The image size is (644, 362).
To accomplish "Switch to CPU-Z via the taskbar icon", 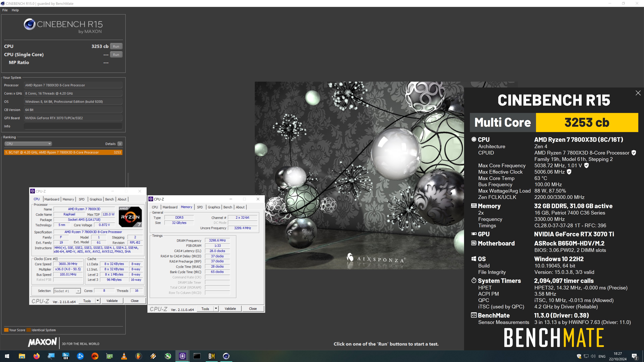I will coord(182,356).
